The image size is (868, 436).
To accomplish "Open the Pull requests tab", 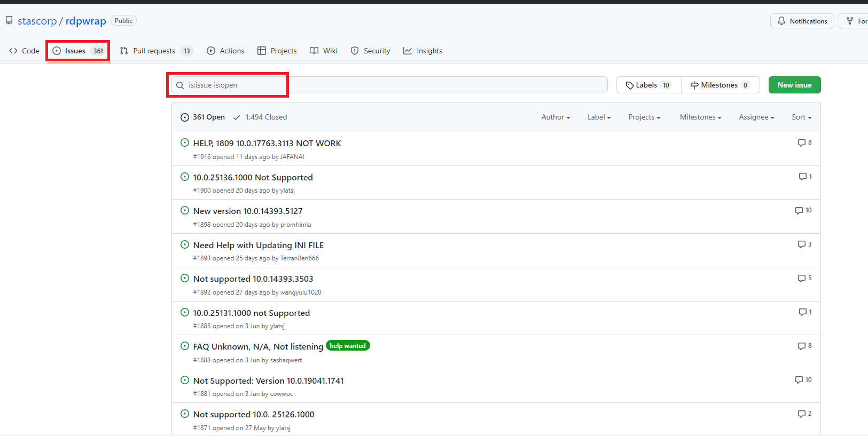I will 156,51.
